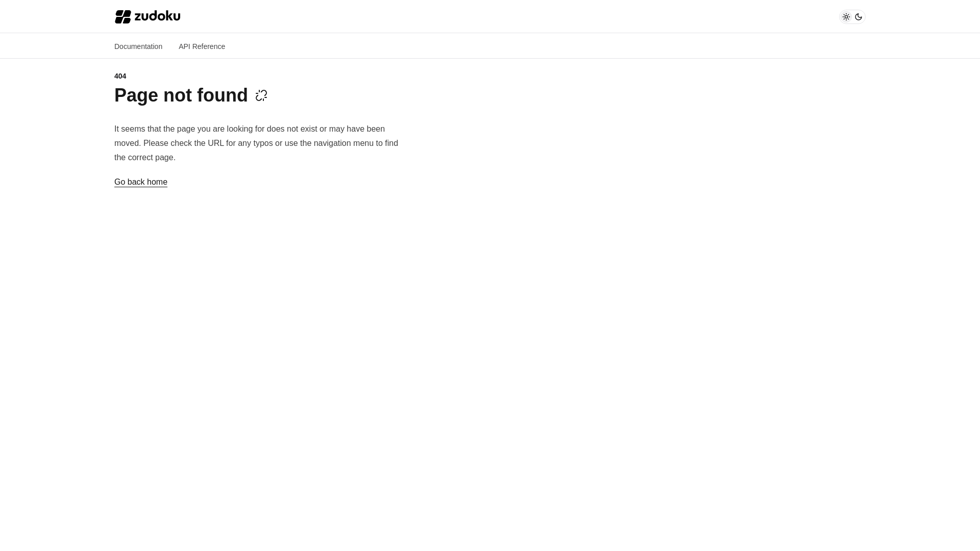Click the broken link icon beside heading

(x=261, y=95)
